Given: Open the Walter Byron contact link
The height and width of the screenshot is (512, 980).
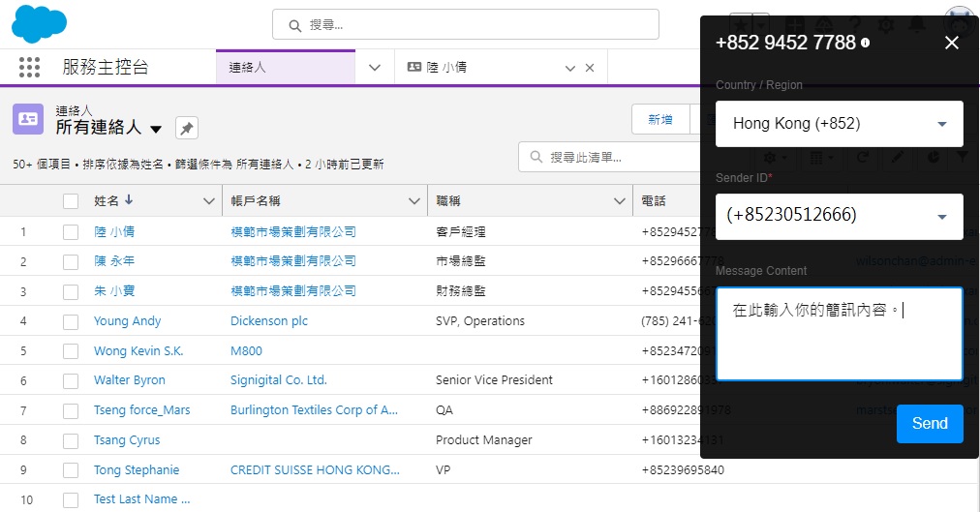Looking at the screenshot, I should (130, 380).
